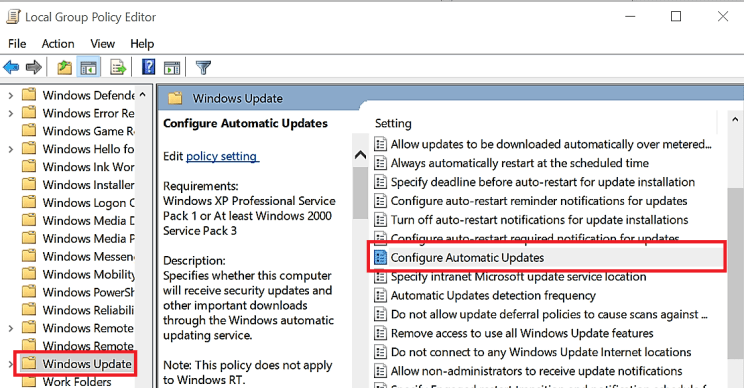Expand the Windows Defender tree node
The image size is (744, 388).
(10, 95)
